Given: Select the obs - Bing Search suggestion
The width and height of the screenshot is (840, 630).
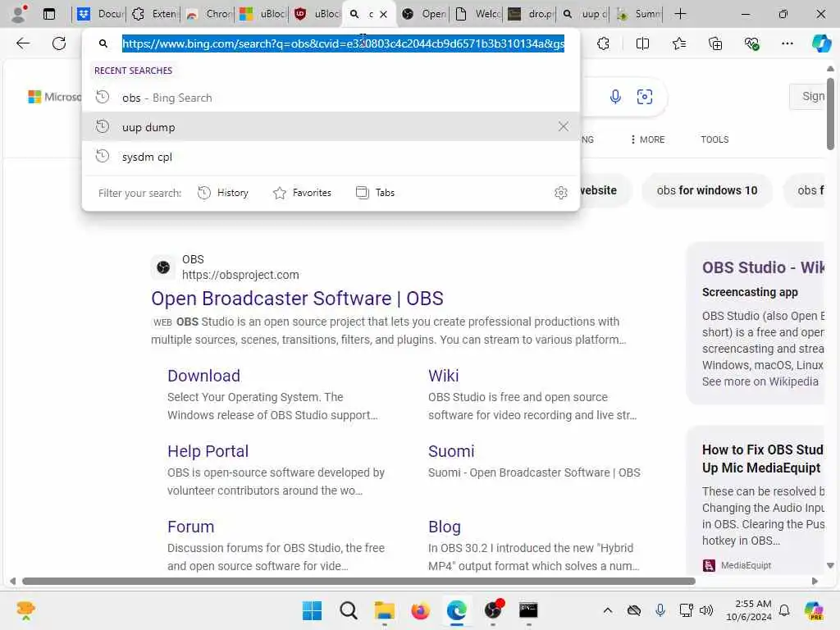Looking at the screenshot, I should click(331, 98).
